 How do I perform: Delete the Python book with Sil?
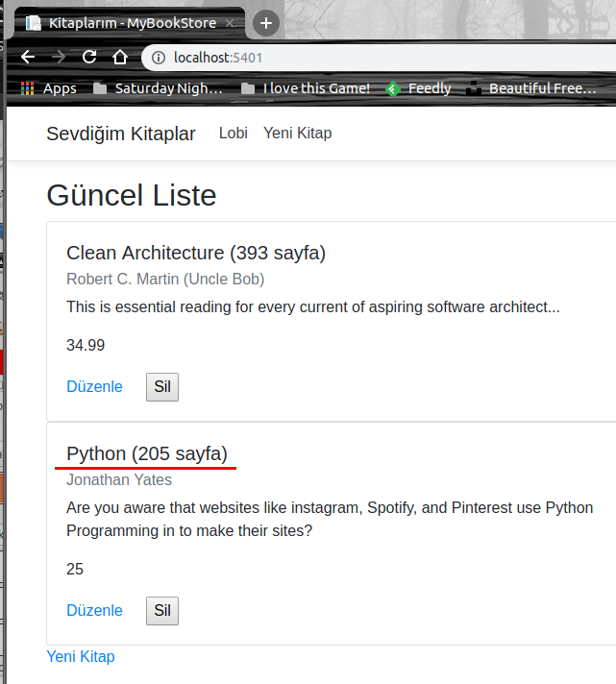point(162,611)
